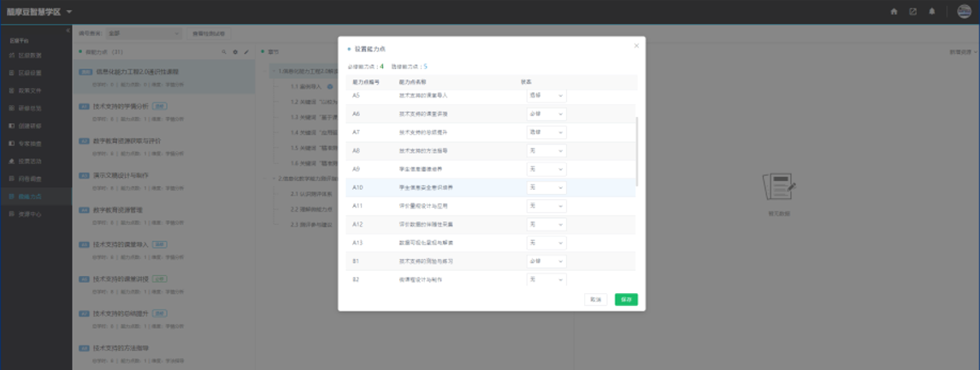The image size is (980, 370).
Task: Click the 取消 button in dialog
Action: pos(596,300)
